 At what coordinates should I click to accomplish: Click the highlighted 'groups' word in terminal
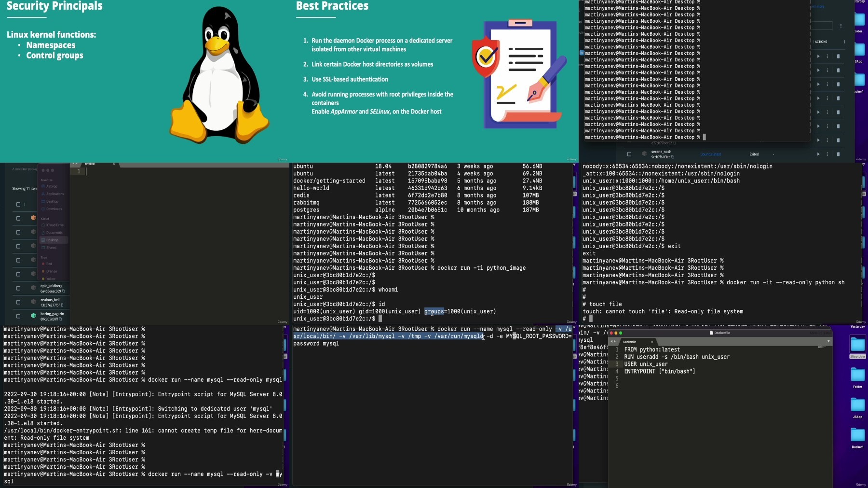click(x=434, y=311)
